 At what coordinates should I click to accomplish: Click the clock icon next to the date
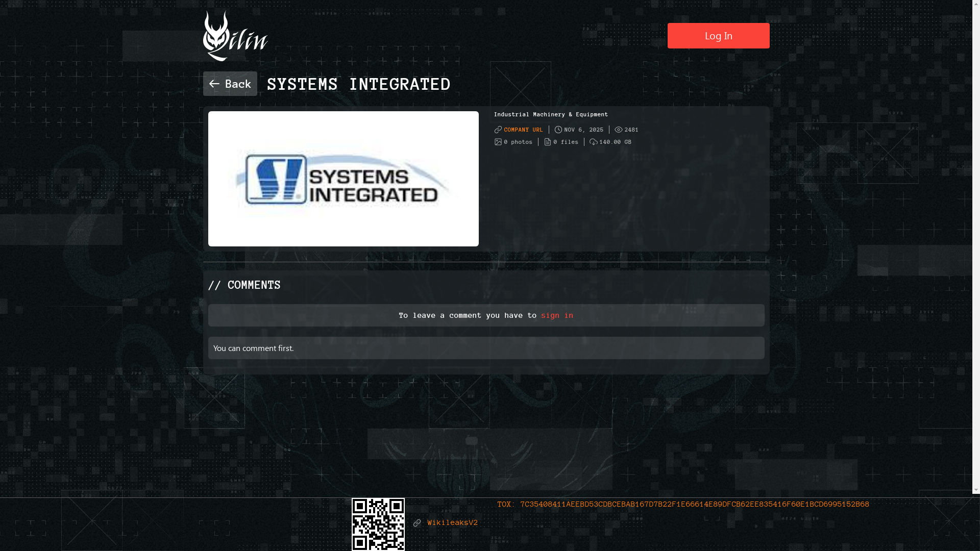pos(558,130)
